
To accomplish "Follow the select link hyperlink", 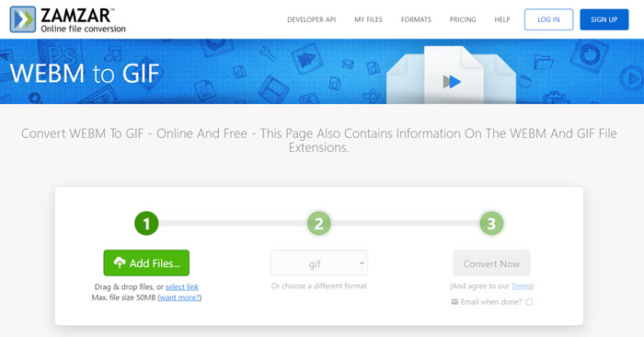I will coord(182,287).
